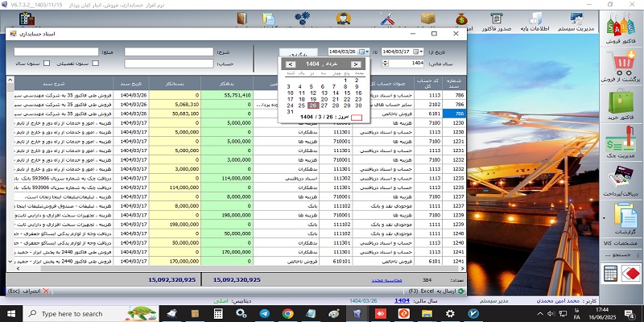644x322 pixels.
Task: Select day 27 in the calendar
Action: [x=324, y=105]
